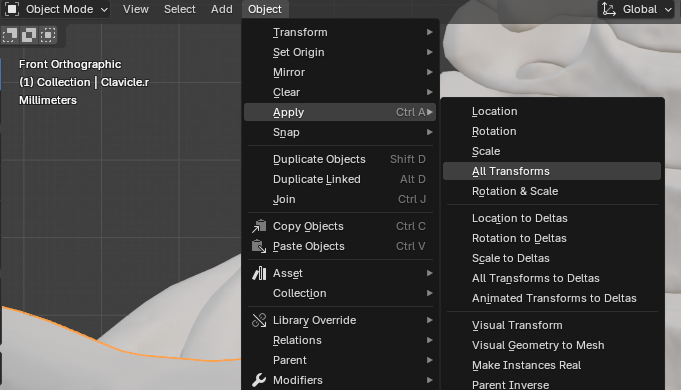
Task: Apply Rotation & Scale
Action: (x=552, y=191)
